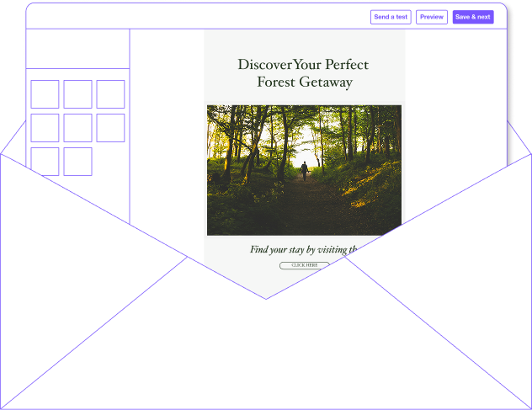This screenshot has width=532, height=410.
Task: Select the Discover Your Perfect Forest Getaway headline
Action: tap(303, 73)
